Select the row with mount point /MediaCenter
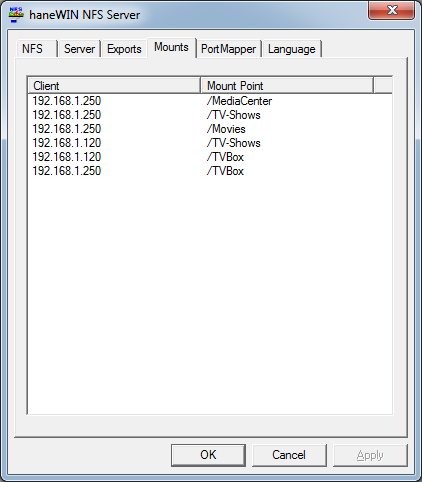 coord(210,101)
